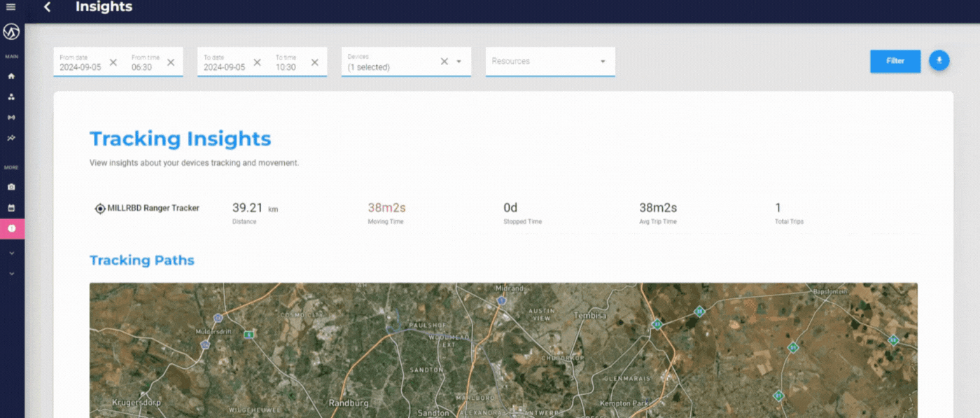The image size is (980, 418).
Task: Click the From time input field
Action: coord(146,67)
